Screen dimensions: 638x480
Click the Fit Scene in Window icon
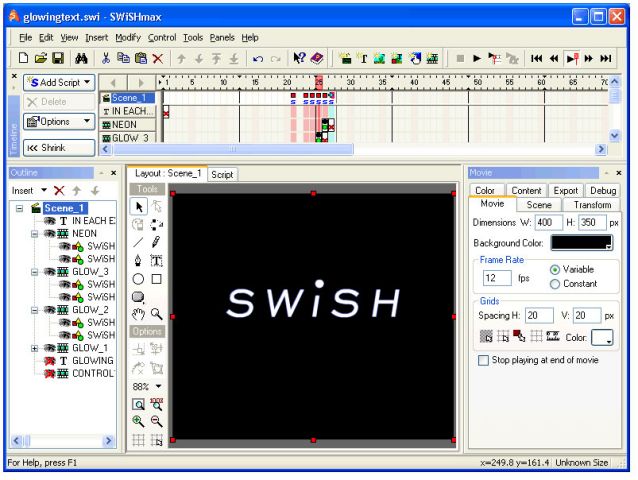coord(138,404)
